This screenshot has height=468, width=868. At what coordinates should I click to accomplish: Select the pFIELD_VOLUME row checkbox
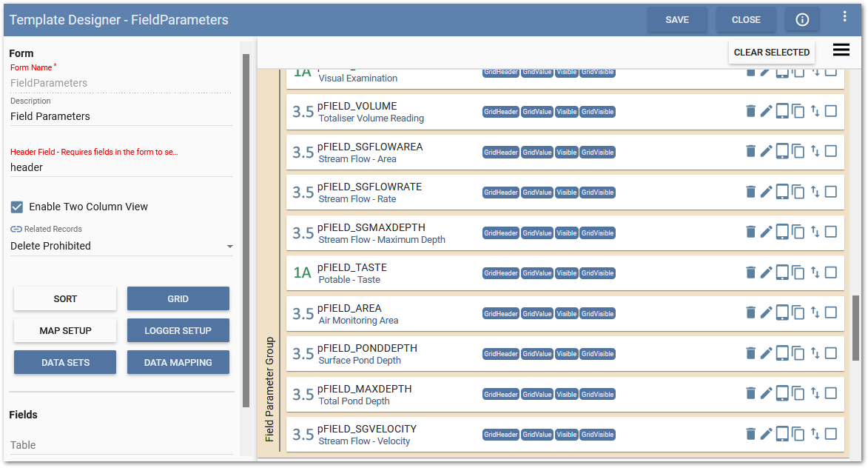point(831,111)
